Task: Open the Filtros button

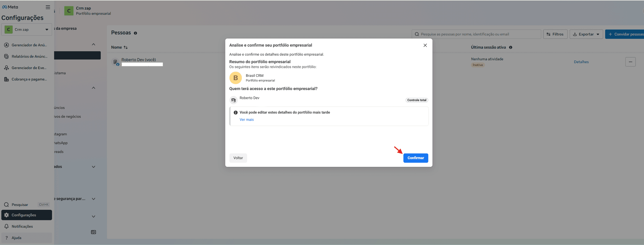Action: click(x=555, y=34)
